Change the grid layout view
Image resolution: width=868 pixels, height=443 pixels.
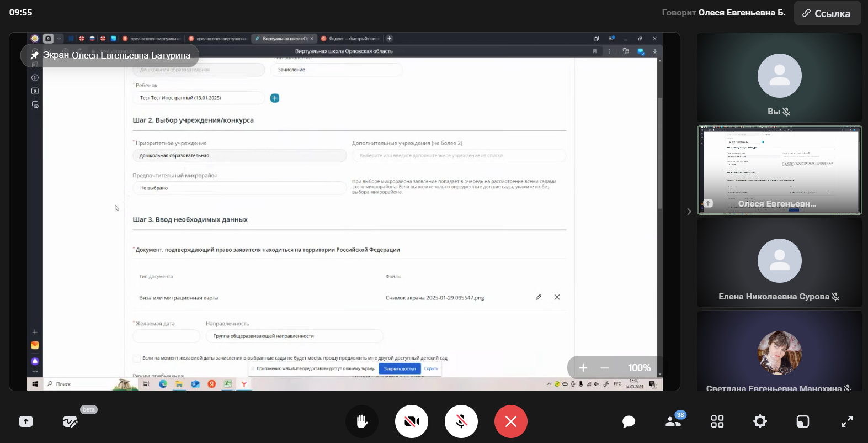pyautogui.click(x=717, y=421)
